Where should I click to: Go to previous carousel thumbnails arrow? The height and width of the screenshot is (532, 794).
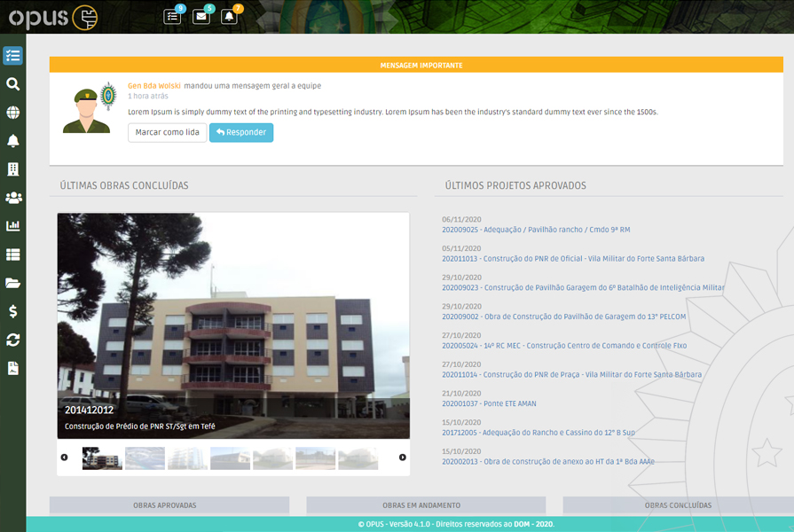pos(64,458)
